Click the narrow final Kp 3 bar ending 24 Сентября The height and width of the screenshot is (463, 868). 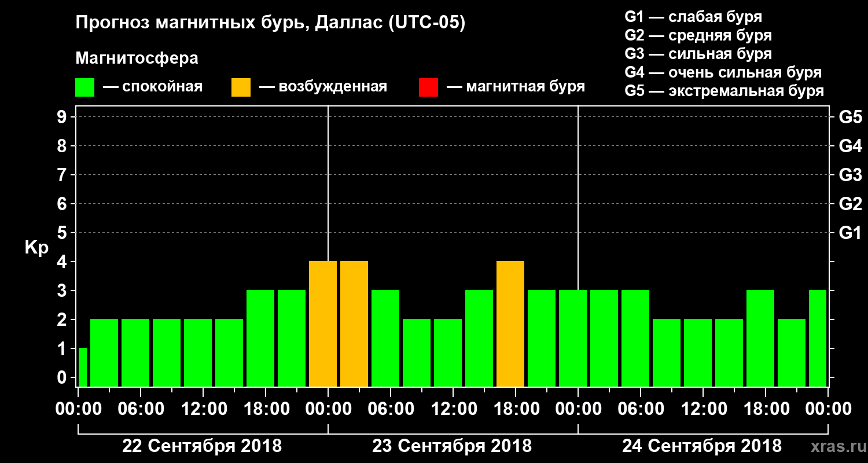coord(818,338)
